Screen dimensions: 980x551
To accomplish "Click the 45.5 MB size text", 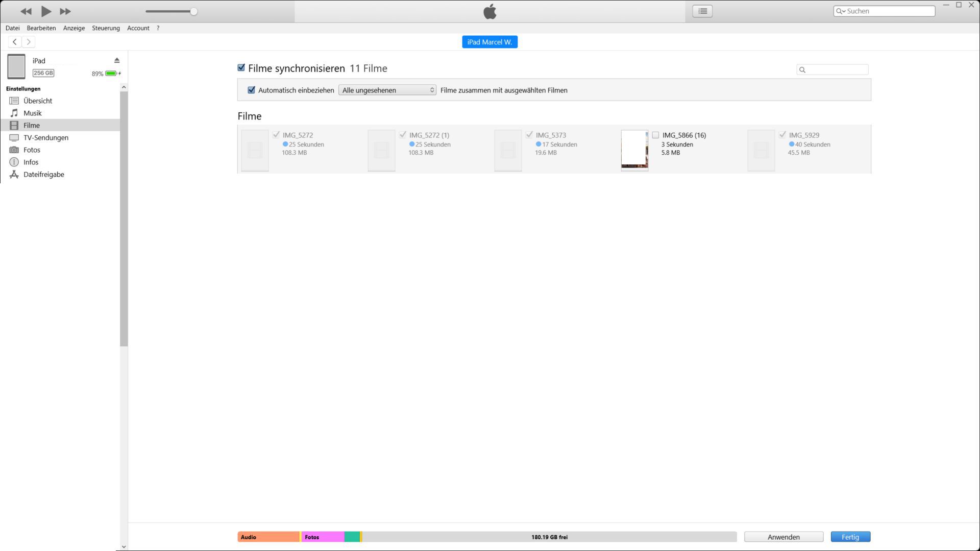I will [799, 153].
